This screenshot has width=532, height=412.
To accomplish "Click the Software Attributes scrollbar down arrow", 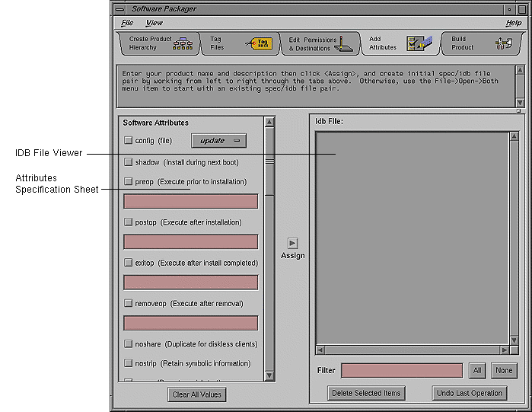I will [x=269, y=375].
